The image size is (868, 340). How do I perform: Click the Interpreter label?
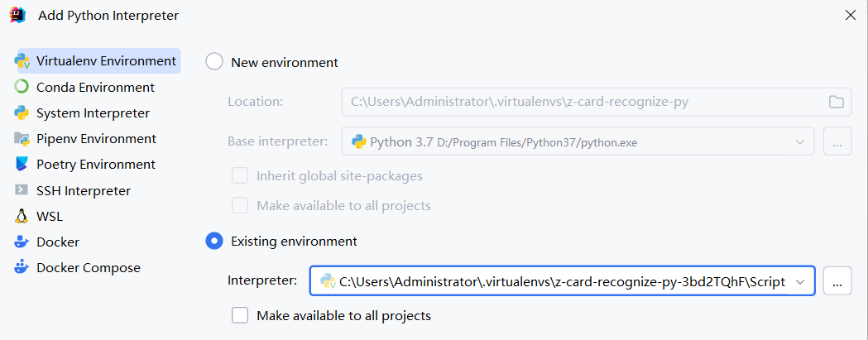tap(262, 280)
